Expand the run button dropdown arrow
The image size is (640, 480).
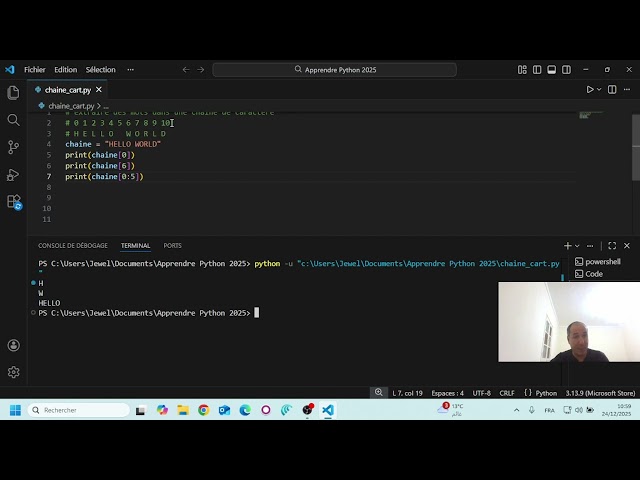pos(599,89)
